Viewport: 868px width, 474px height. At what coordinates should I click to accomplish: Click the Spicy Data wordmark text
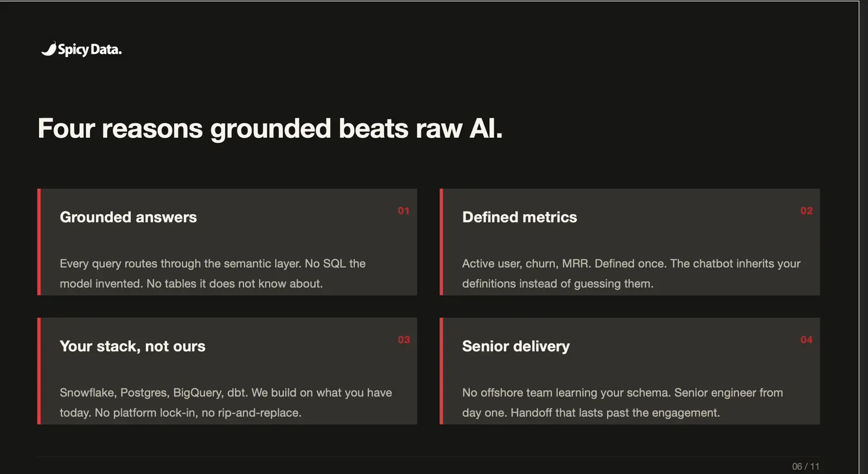coord(90,50)
